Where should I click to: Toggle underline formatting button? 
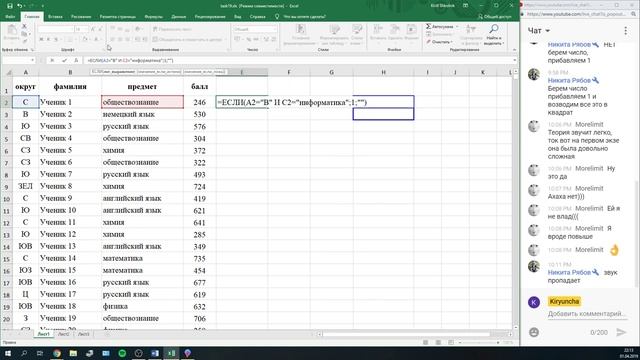click(56, 39)
